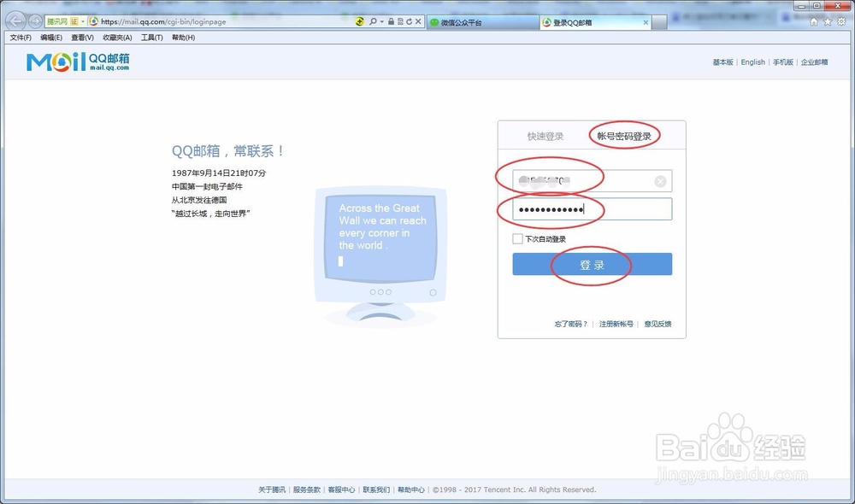Open the 编辑(E) menu
The width and height of the screenshot is (855, 504).
50,38
